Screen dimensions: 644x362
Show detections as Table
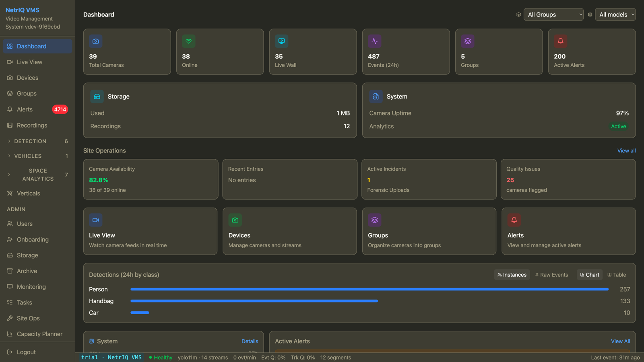(x=617, y=275)
